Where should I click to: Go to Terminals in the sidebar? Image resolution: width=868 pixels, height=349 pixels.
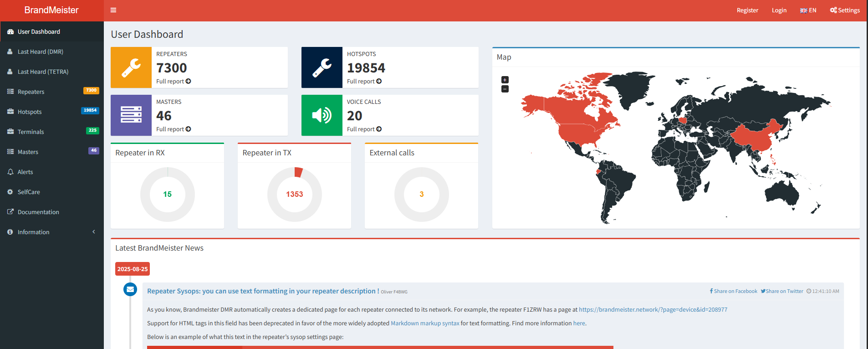pyautogui.click(x=31, y=132)
